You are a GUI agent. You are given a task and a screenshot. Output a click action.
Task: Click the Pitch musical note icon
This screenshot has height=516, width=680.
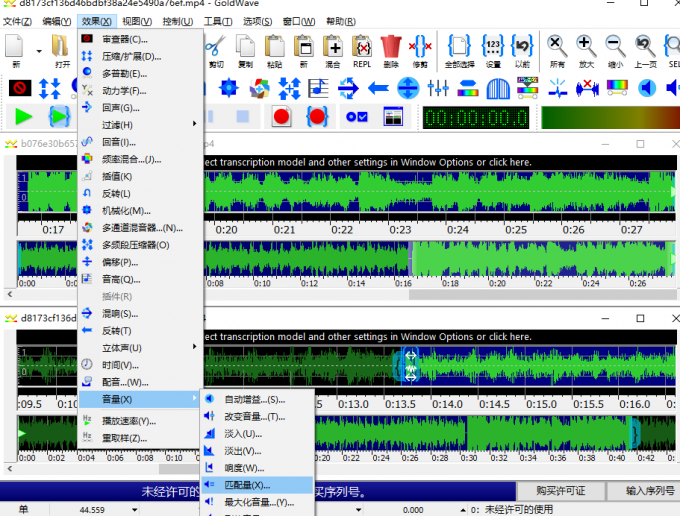pos(318,88)
